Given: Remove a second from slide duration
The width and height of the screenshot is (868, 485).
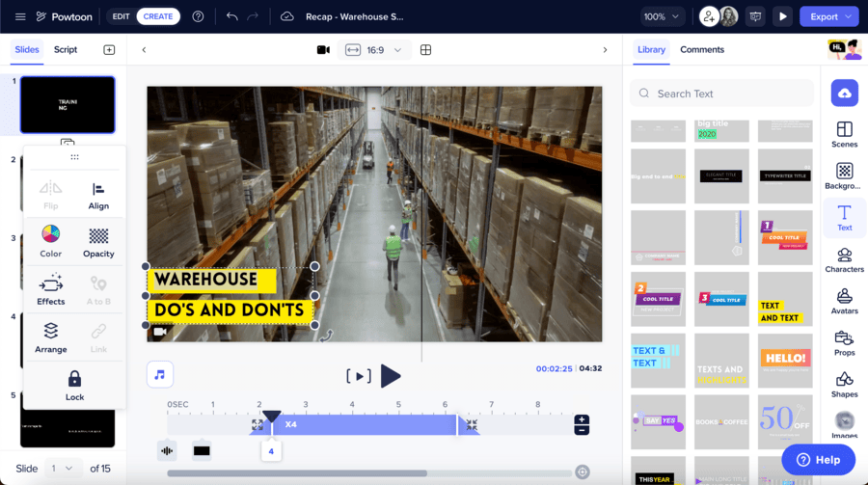Looking at the screenshot, I should tap(582, 430).
